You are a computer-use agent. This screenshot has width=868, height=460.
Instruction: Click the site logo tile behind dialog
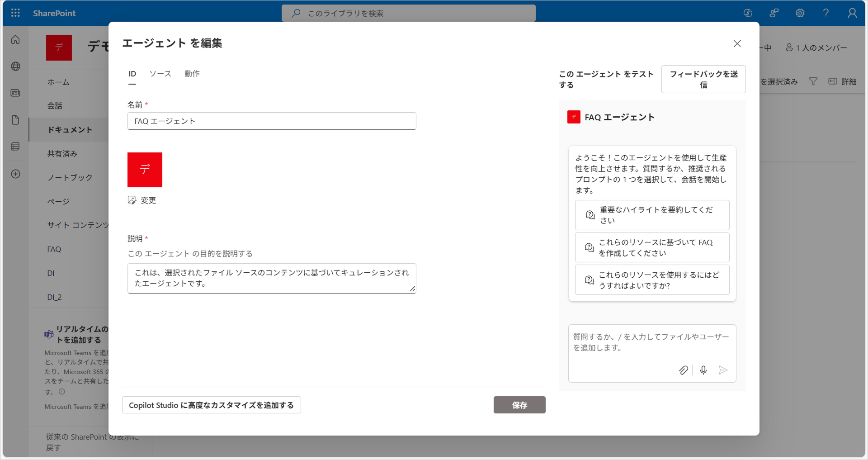click(59, 47)
